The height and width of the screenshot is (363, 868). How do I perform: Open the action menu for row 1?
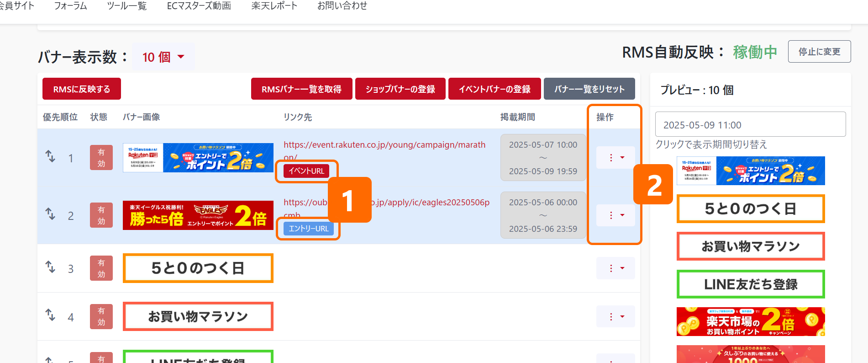(x=615, y=158)
